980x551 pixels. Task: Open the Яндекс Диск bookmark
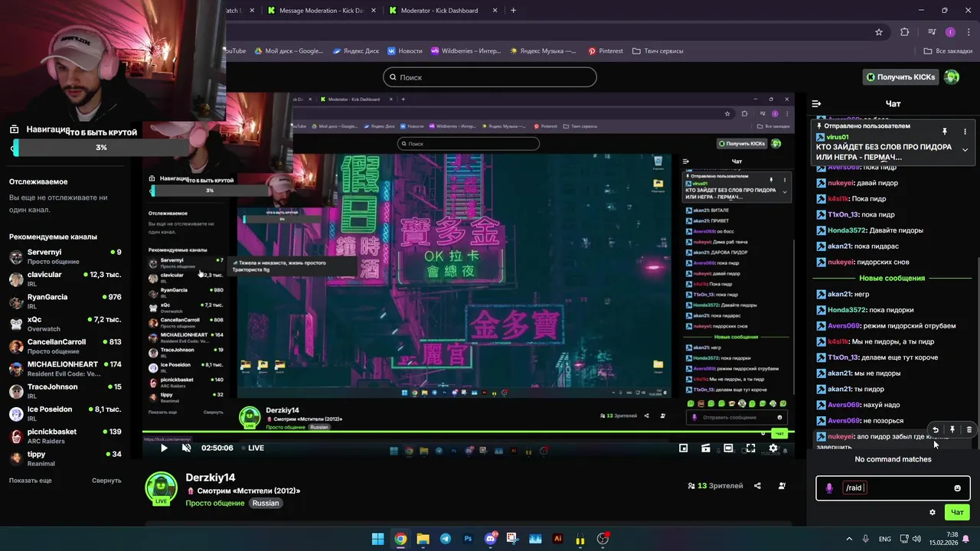pos(356,51)
